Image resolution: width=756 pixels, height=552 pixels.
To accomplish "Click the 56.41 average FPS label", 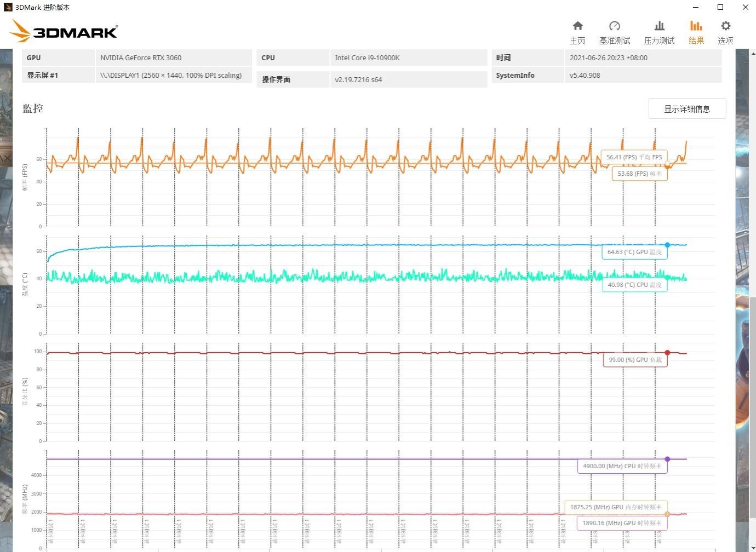I will coord(634,157).
